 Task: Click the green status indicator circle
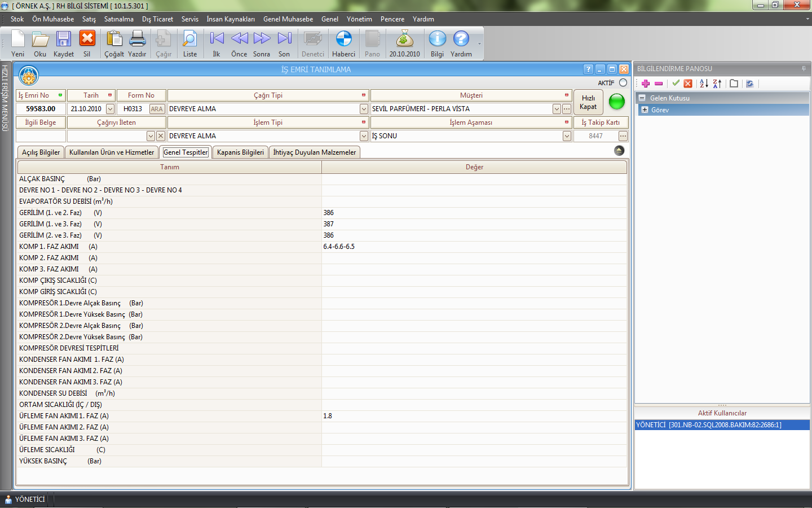tap(617, 102)
